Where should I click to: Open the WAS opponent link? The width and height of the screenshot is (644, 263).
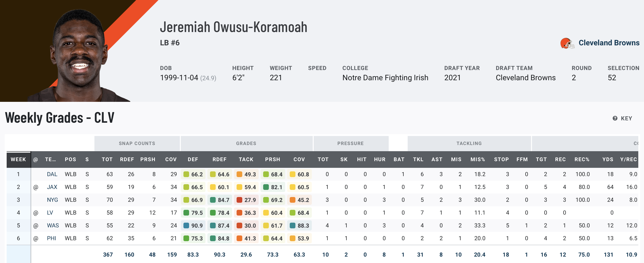pos(53,225)
